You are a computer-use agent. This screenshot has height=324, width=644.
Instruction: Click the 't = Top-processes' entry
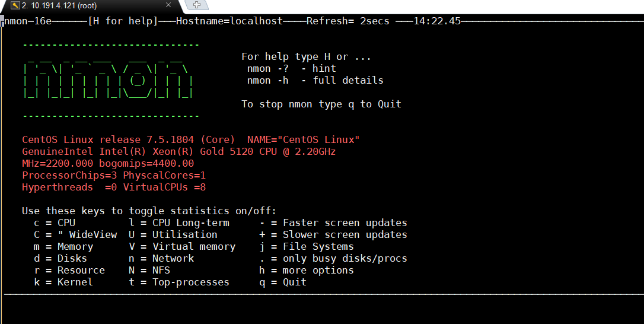[x=179, y=282]
